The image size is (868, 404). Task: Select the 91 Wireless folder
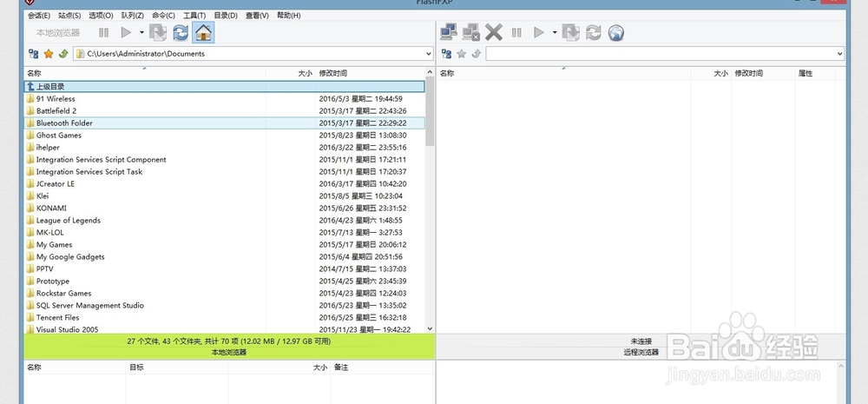pyautogui.click(x=225, y=99)
